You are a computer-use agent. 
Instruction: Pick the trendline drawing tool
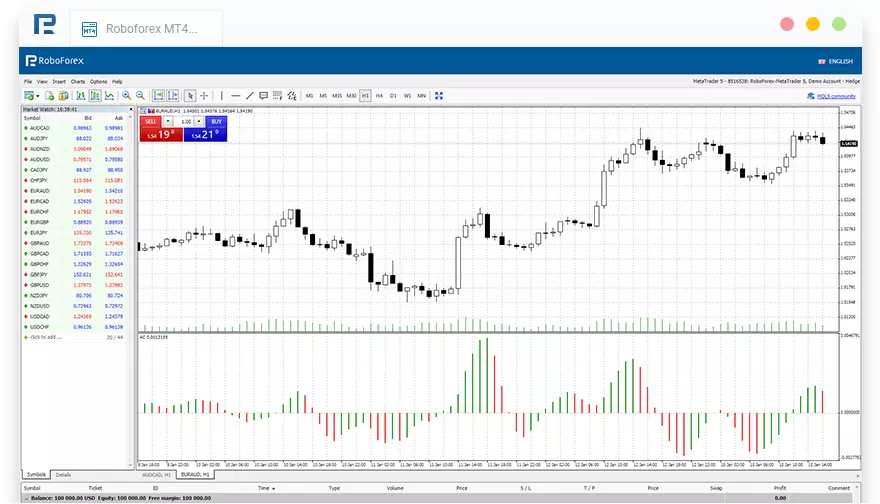coord(249,96)
